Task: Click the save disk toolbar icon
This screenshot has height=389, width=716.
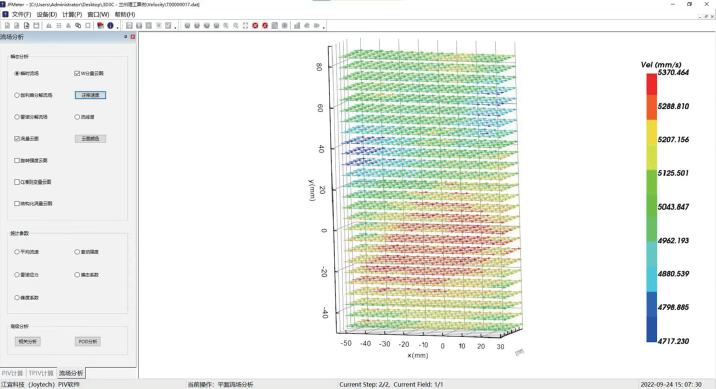Action: [37, 26]
